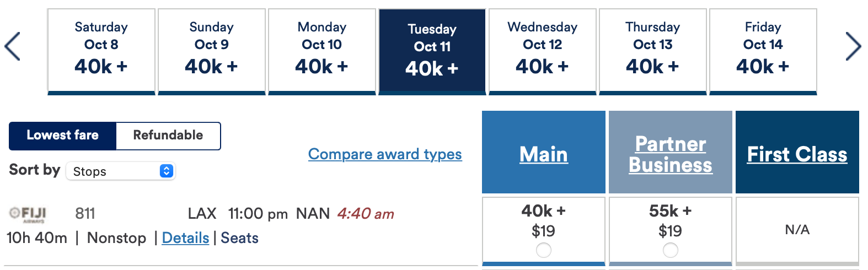Click the First Class column header
Screen dimensions: 868x270
pos(797,154)
